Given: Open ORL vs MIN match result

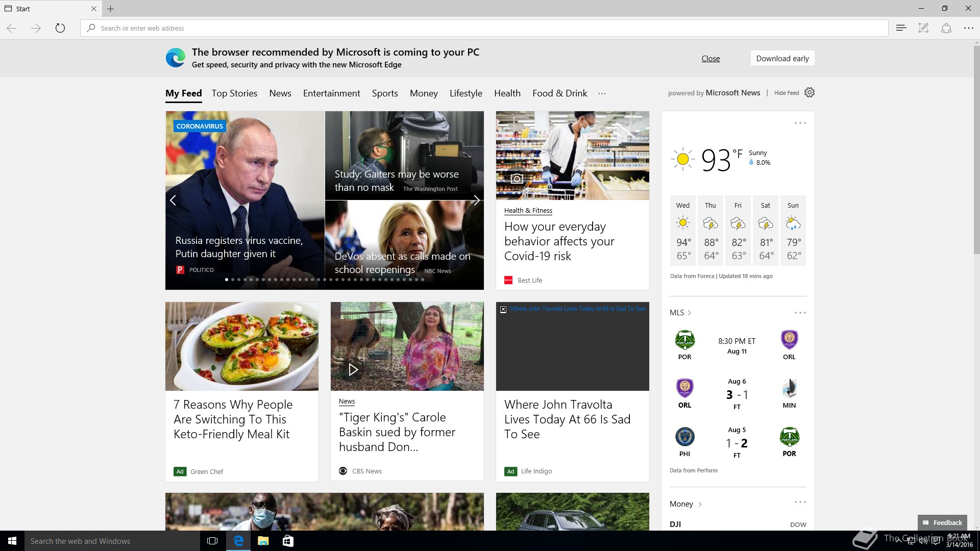Looking at the screenshot, I should pyautogui.click(x=738, y=394).
